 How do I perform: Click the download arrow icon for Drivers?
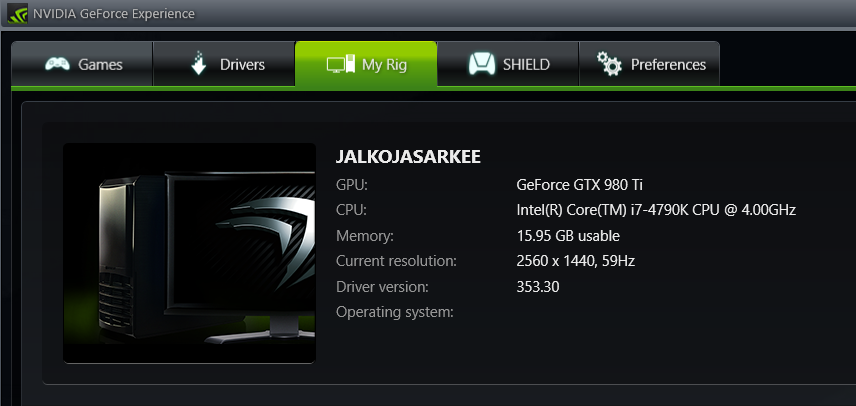coord(198,64)
